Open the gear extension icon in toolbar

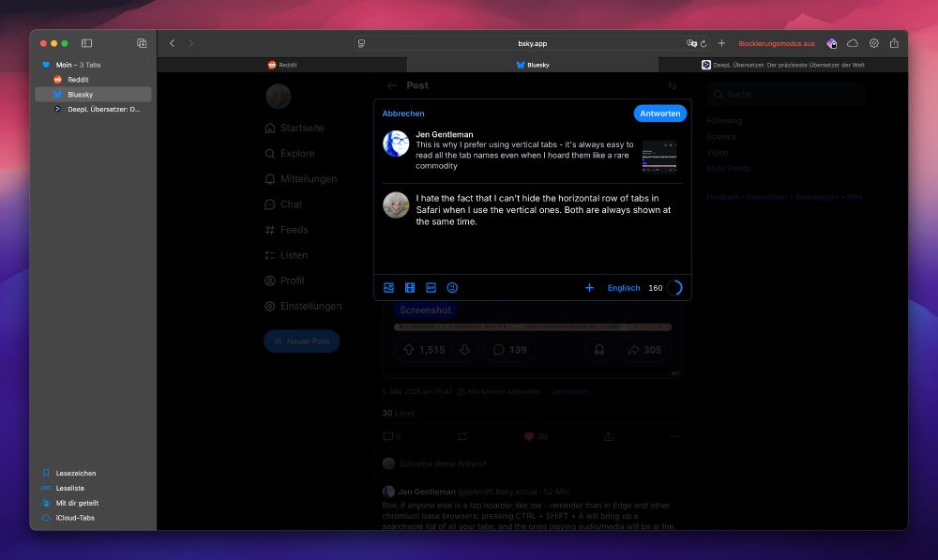874,43
